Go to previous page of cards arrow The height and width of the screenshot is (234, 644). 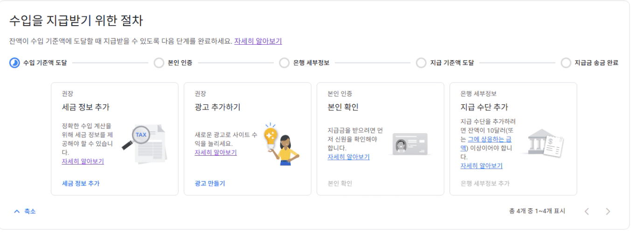[x=587, y=212]
